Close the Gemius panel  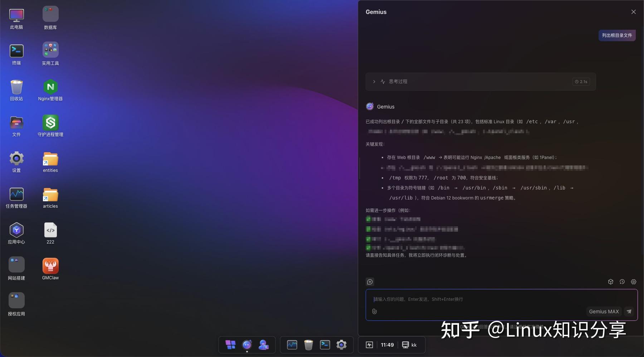[x=634, y=12]
